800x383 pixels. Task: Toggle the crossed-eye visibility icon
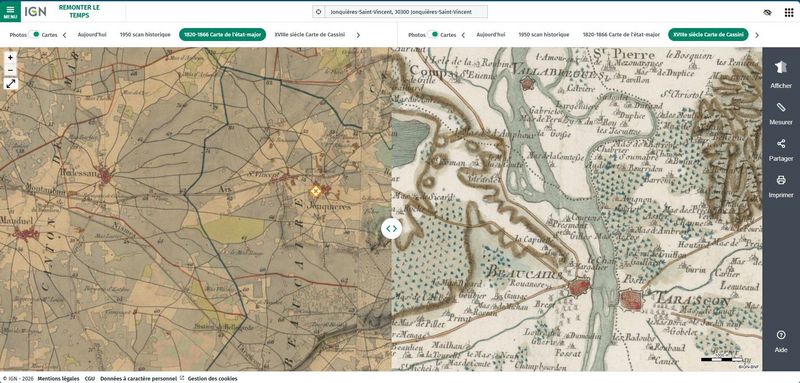tap(767, 12)
